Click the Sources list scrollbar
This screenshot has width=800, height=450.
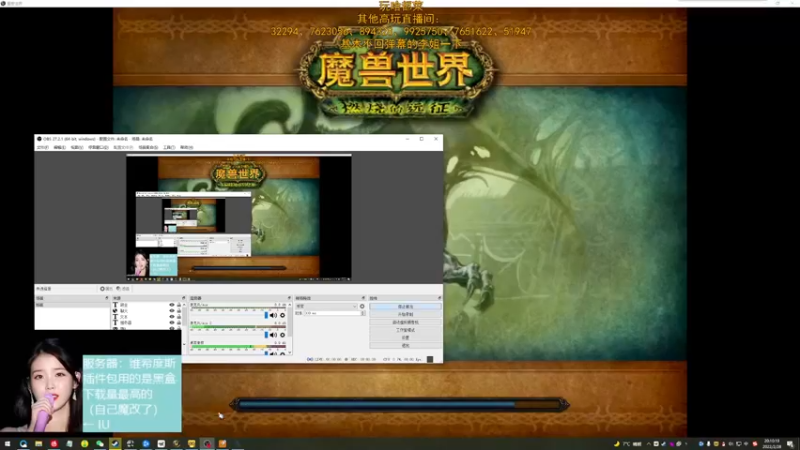(184, 315)
